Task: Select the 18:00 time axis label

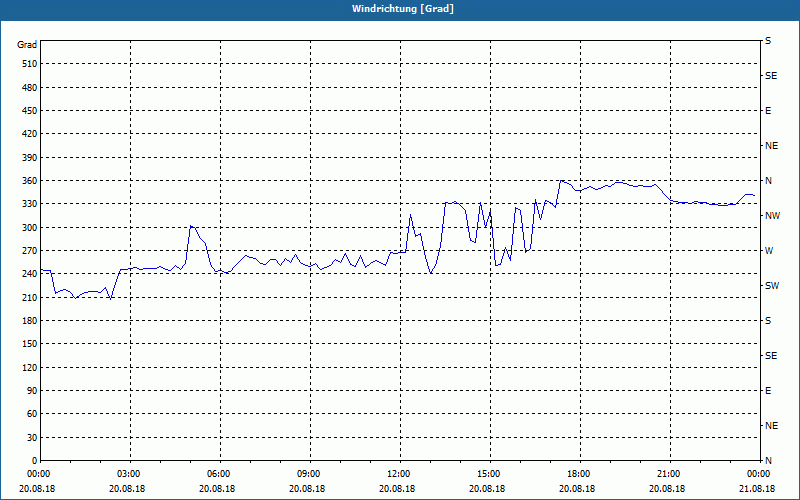Action: (579, 474)
